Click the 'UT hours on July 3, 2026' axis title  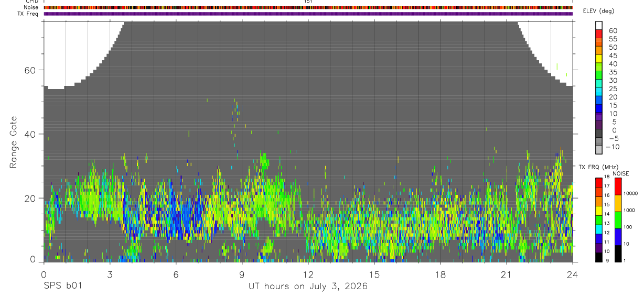308,287
